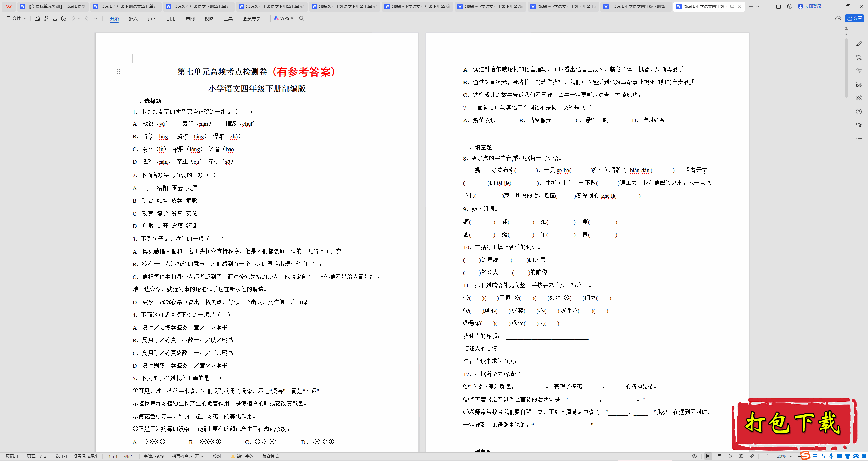Click the document title 第七单元高频考点检测卷
The image size is (868, 461).
pyautogui.click(x=222, y=72)
